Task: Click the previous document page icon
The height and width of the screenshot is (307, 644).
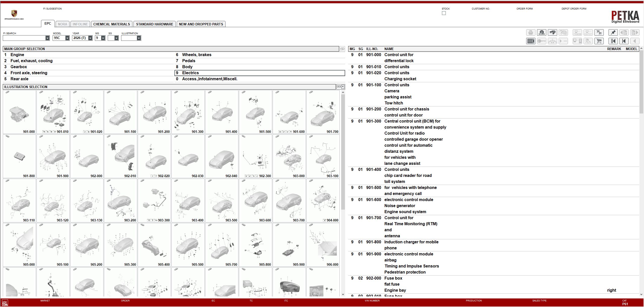Action: 624,32
